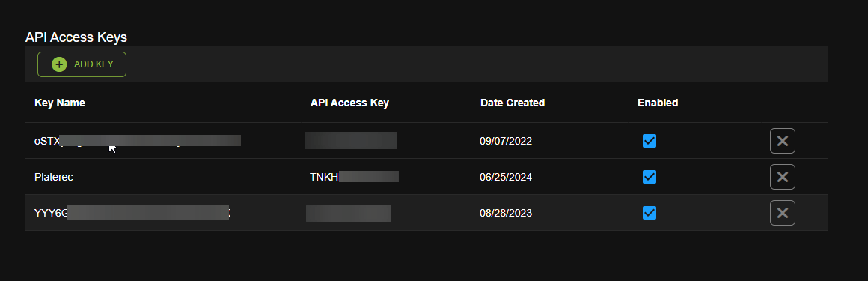
Task: Click the ADD KEY button
Action: (82, 64)
